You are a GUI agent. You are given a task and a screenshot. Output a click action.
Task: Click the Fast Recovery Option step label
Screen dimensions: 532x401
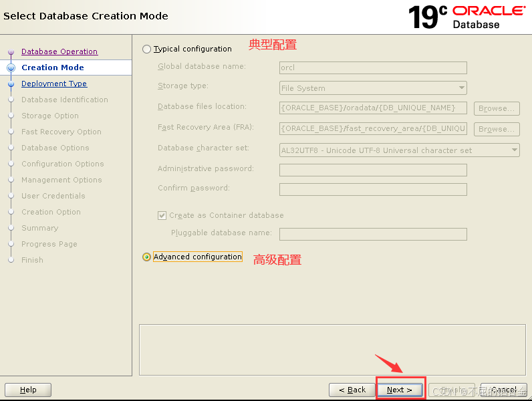coord(61,132)
